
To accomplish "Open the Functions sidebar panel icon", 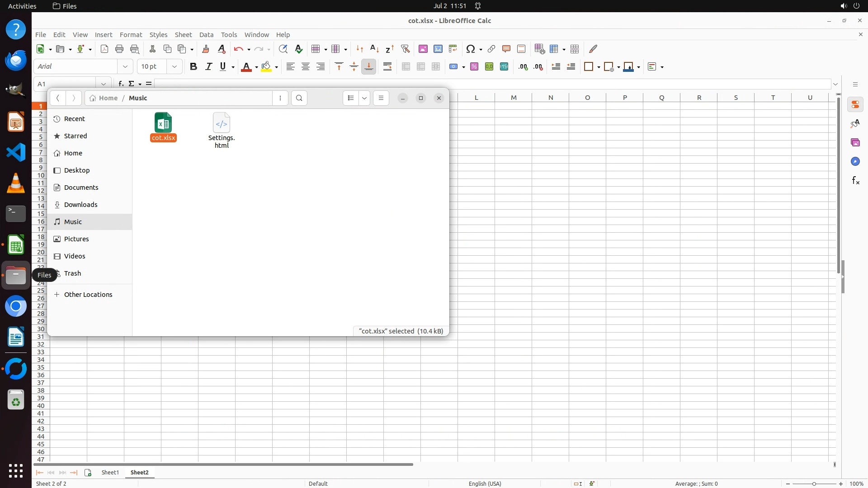I will 855,181.
